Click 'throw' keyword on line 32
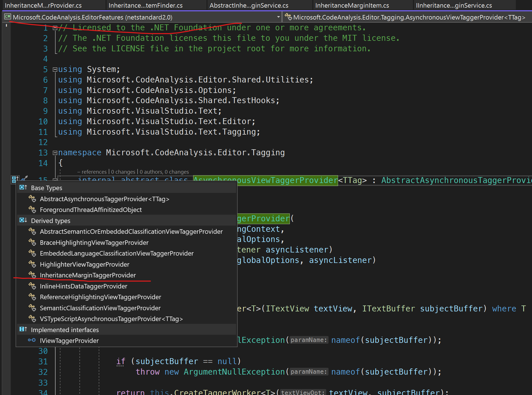 [x=147, y=372]
